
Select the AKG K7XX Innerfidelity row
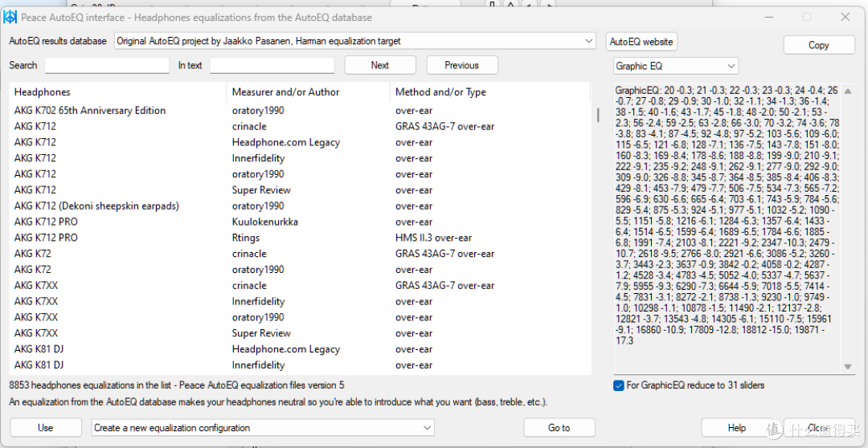pos(300,301)
